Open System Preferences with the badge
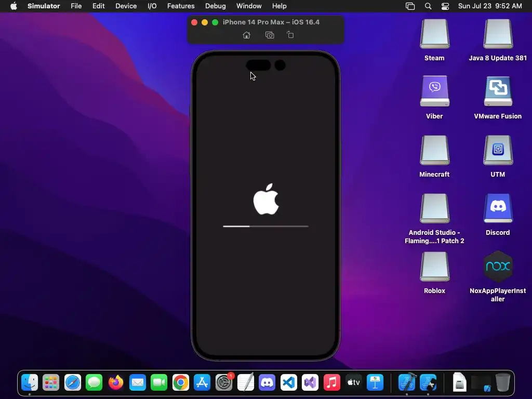The width and height of the screenshot is (532, 399). pos(224,382)
